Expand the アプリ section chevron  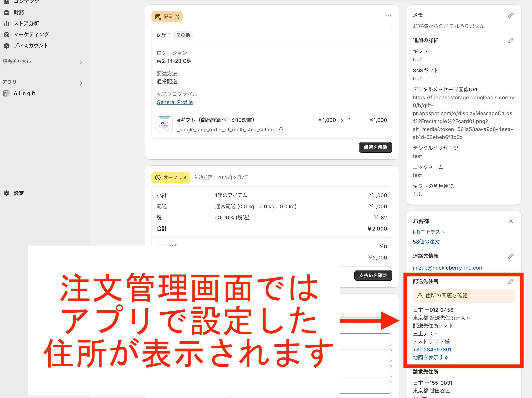81,83
